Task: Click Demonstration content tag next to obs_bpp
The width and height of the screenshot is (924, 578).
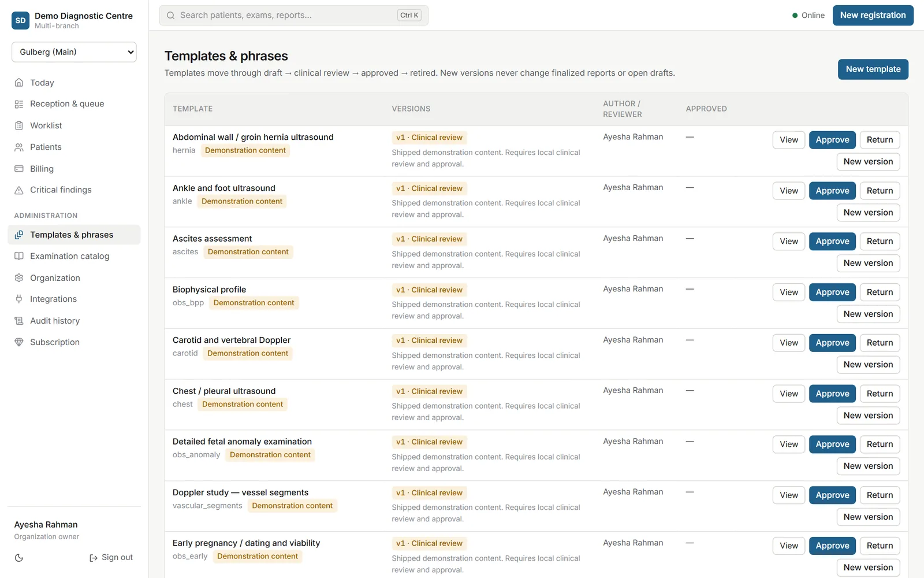Action: pyautogui.click(x=254, y=303)
